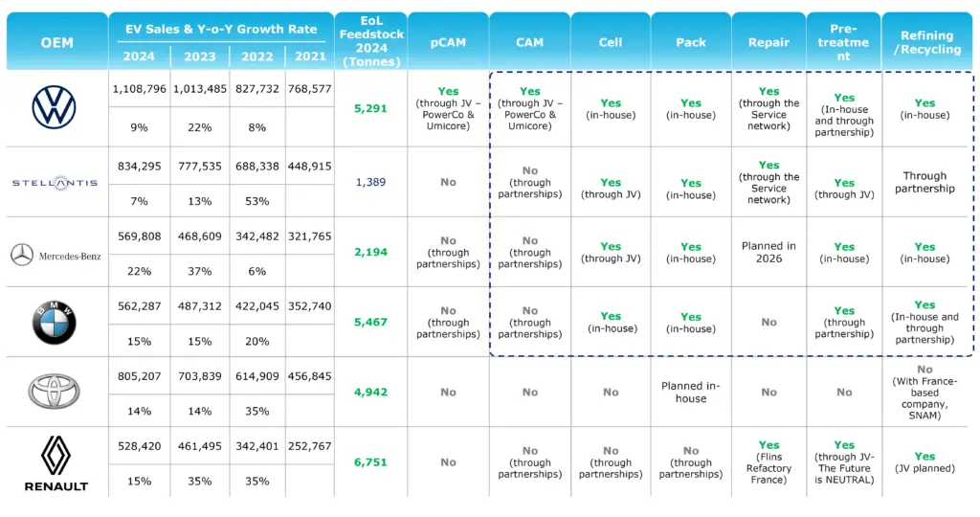Click the Volkswagen logo
Screen dimensions: 980x517
point(55,107)
